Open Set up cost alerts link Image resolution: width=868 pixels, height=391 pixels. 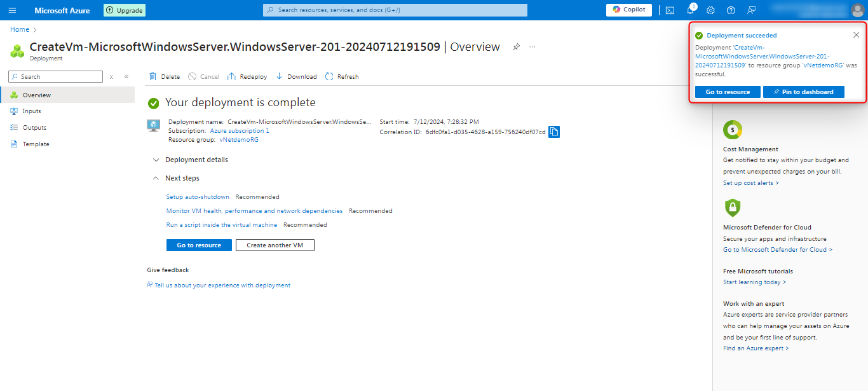click(750, 183)
